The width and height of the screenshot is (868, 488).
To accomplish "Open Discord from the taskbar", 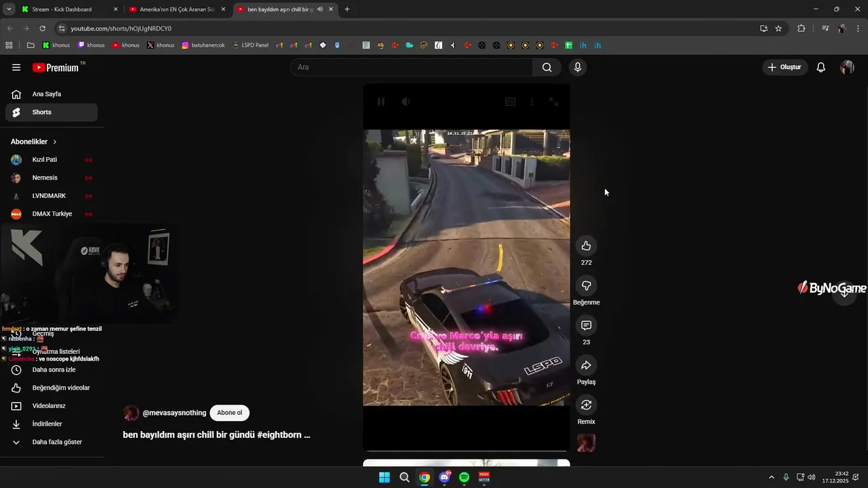I will (444, 477).
